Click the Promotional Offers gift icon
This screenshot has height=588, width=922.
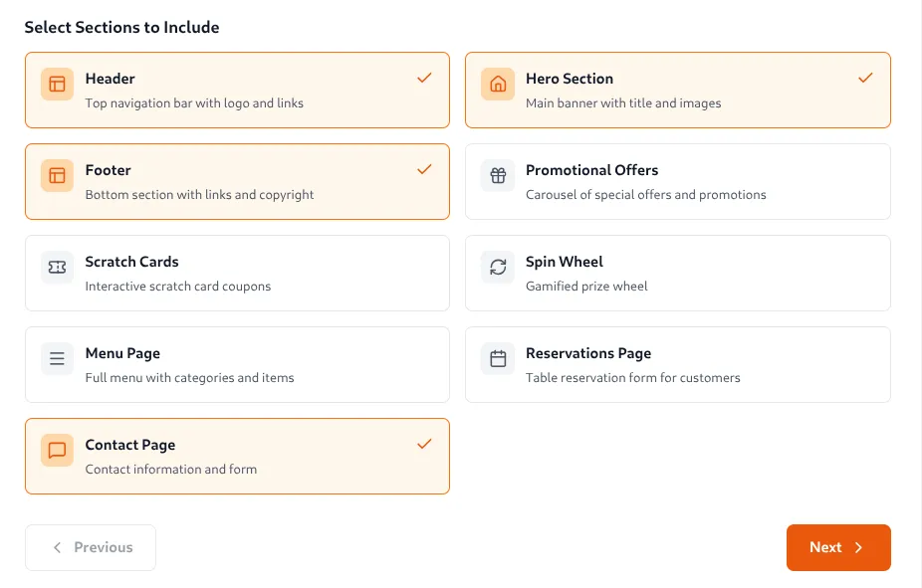(x=497, y=177)
